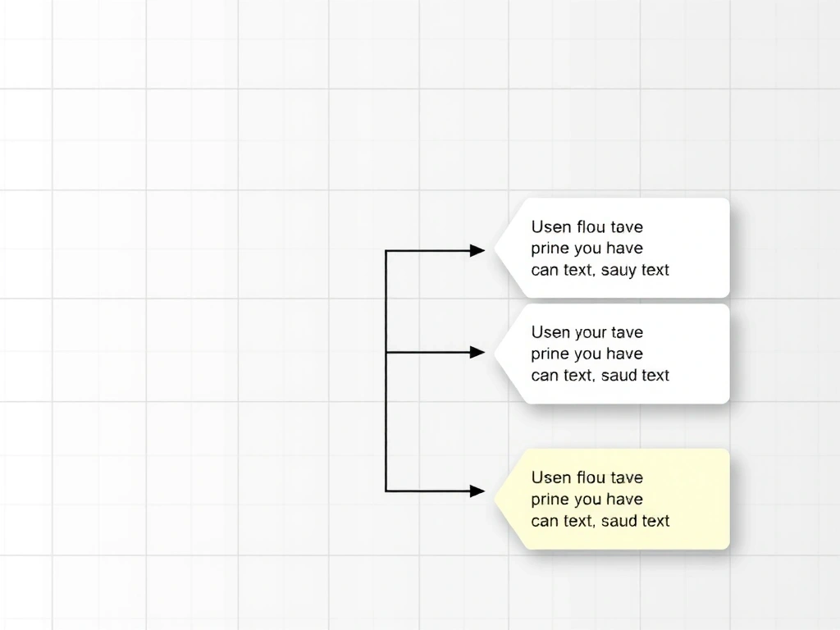The width and height of the screenshot is (840, 630).
Task: Click "can text, saud text" in middle box
Action: (x=600, y=376)
